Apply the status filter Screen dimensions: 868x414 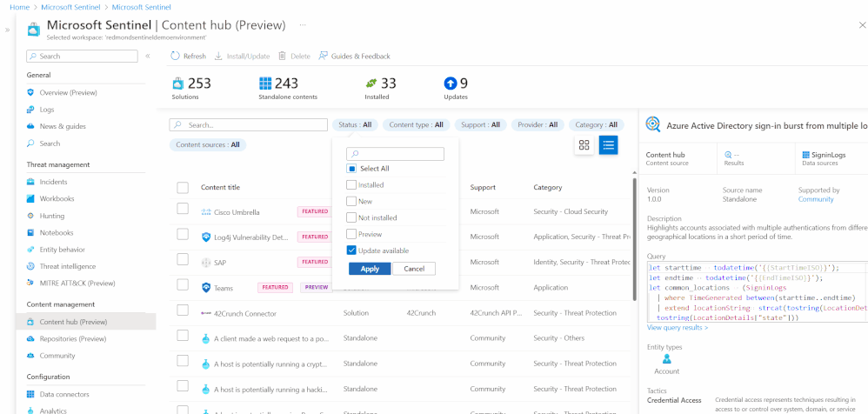pyautogui.click(x=370, y=269)
